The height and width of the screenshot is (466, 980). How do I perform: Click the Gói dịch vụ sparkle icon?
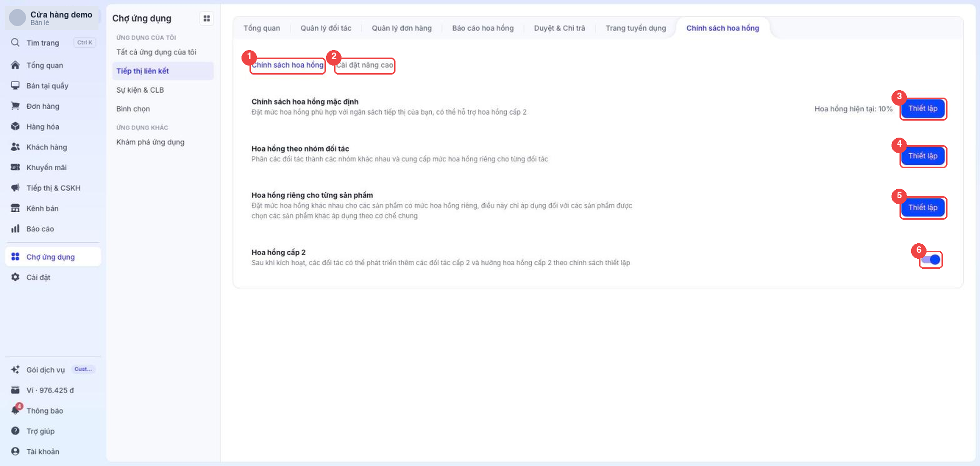pyautogui.click(x=15, y=370)
